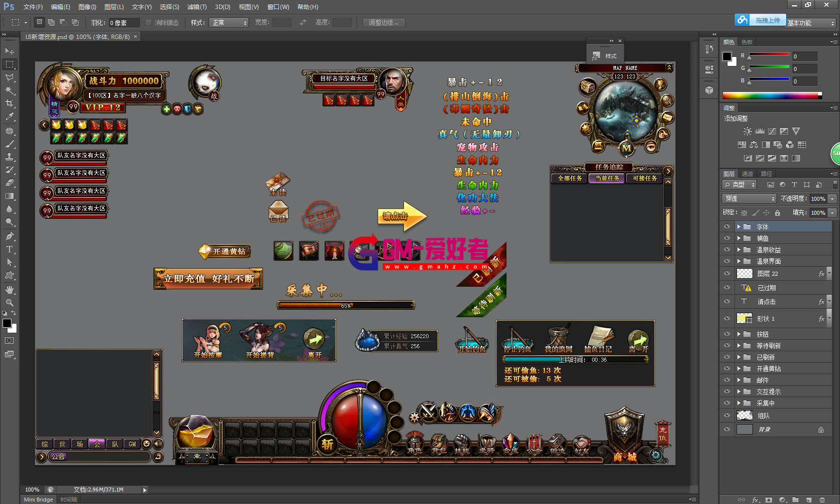This screenshot has height=504, width=840.
Task: Open the 时间轴 timeline tab
Action: [x=68, y=500]
